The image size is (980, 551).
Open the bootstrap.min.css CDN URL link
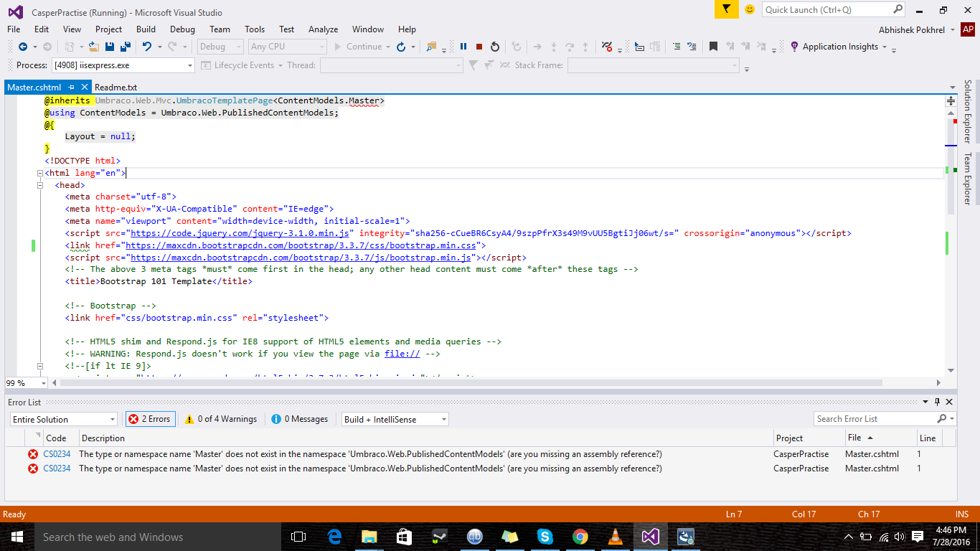pyautogui.click(x=301, y=245)
